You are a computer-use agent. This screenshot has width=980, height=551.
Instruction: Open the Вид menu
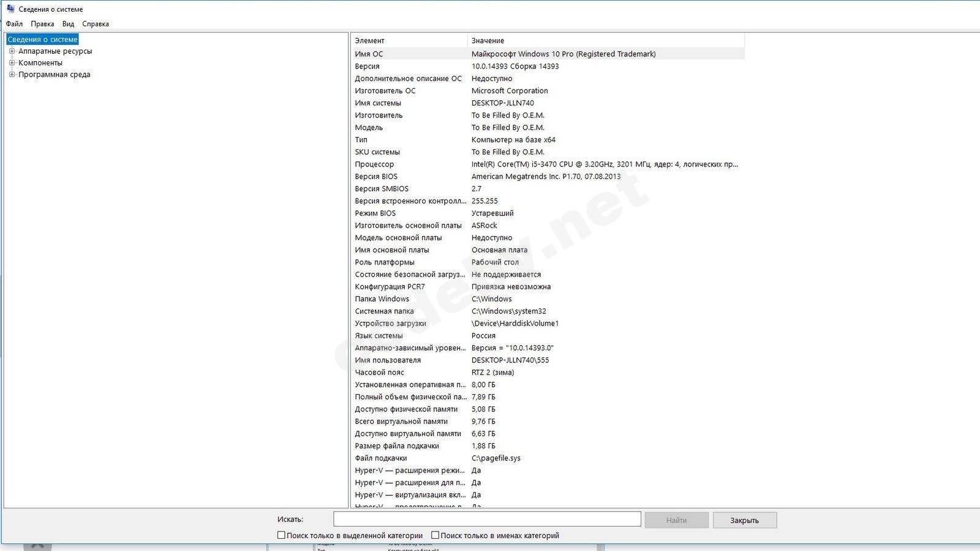[68, 24]
